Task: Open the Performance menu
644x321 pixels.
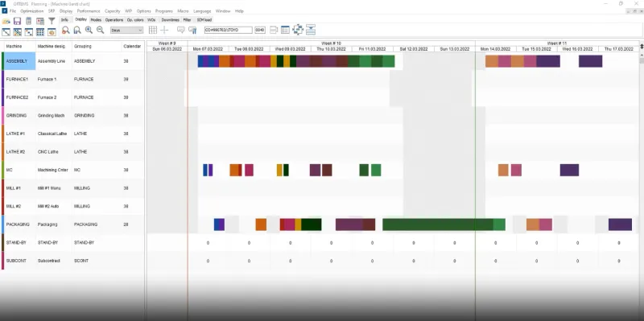Action: coord(89,11)
